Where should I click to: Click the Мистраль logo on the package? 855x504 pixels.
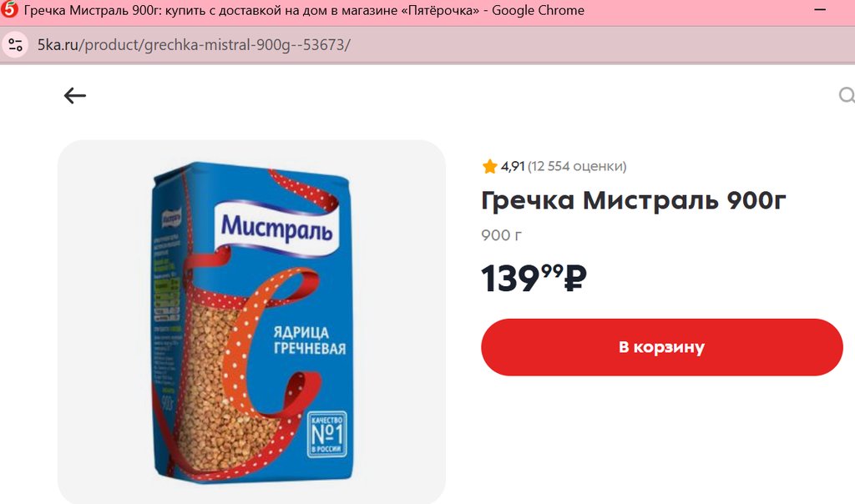pos(276,228)
